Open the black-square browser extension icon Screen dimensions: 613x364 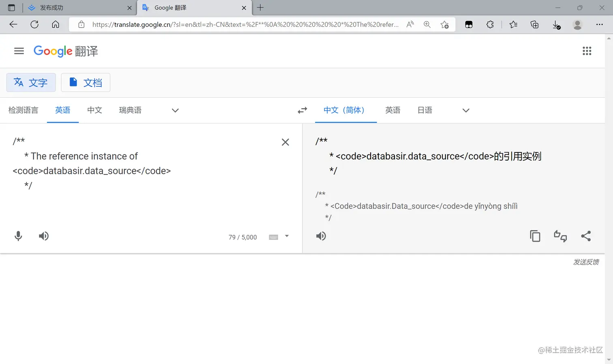pos(469,25)
